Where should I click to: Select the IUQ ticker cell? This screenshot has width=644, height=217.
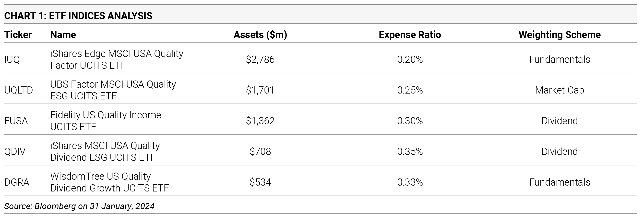click(x=12, y=59)
